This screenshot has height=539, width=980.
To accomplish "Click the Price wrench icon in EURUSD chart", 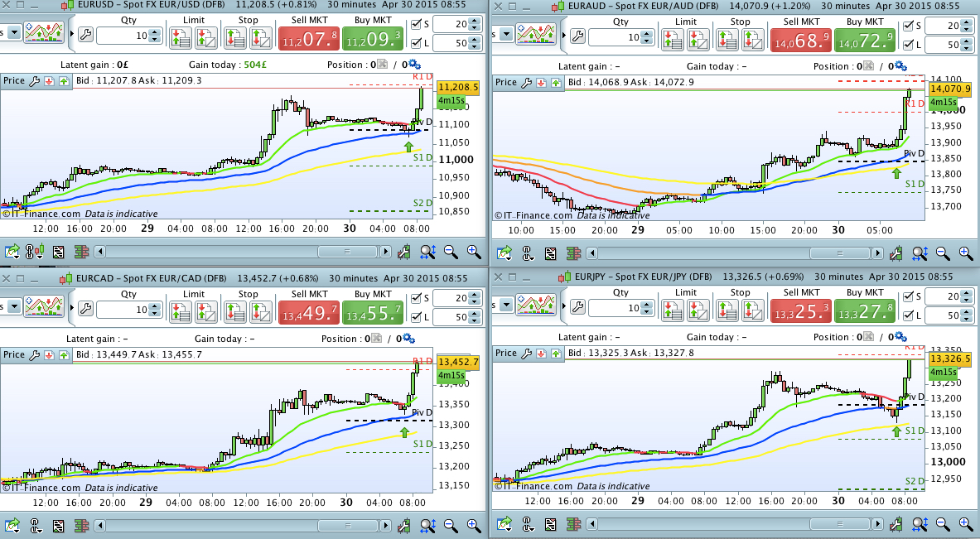I will coord(34,81).
